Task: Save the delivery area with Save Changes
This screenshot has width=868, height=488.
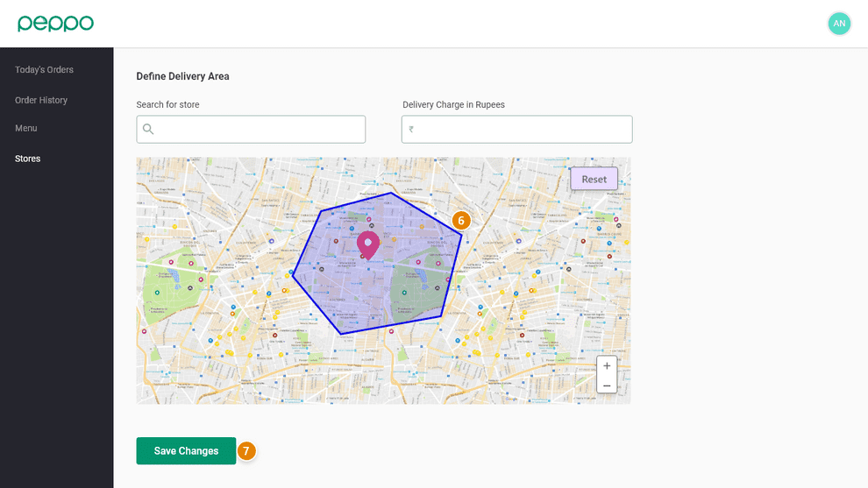Action: click(186, 451)
